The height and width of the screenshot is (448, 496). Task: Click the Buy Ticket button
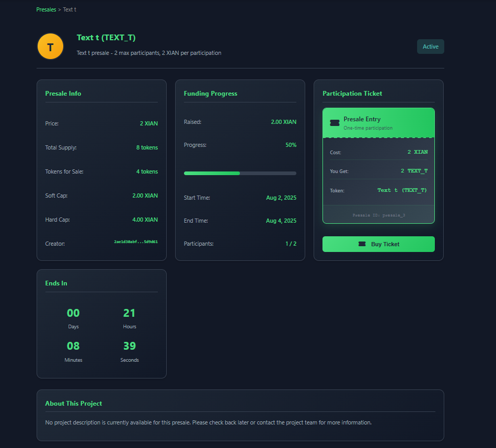(378, 244)
